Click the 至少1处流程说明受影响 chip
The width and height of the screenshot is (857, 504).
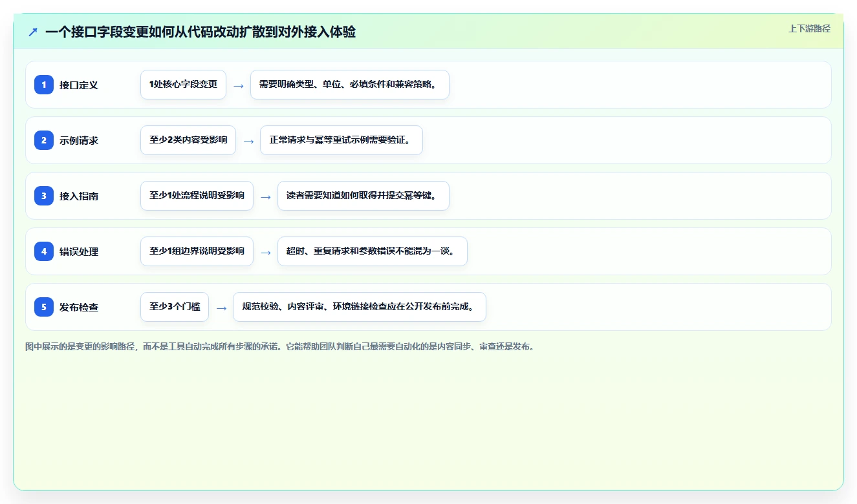click(x=197, y=196)
